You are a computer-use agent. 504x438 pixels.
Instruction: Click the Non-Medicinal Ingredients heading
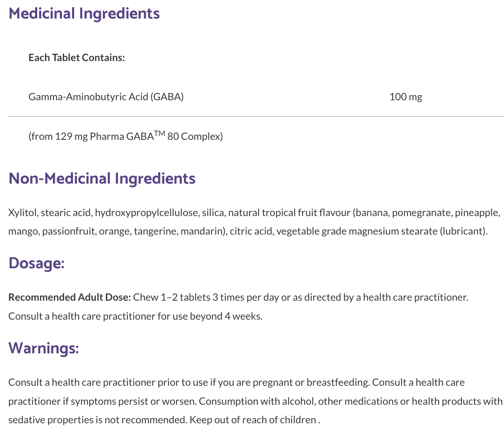pyautogui.click(x=102, y=179)
